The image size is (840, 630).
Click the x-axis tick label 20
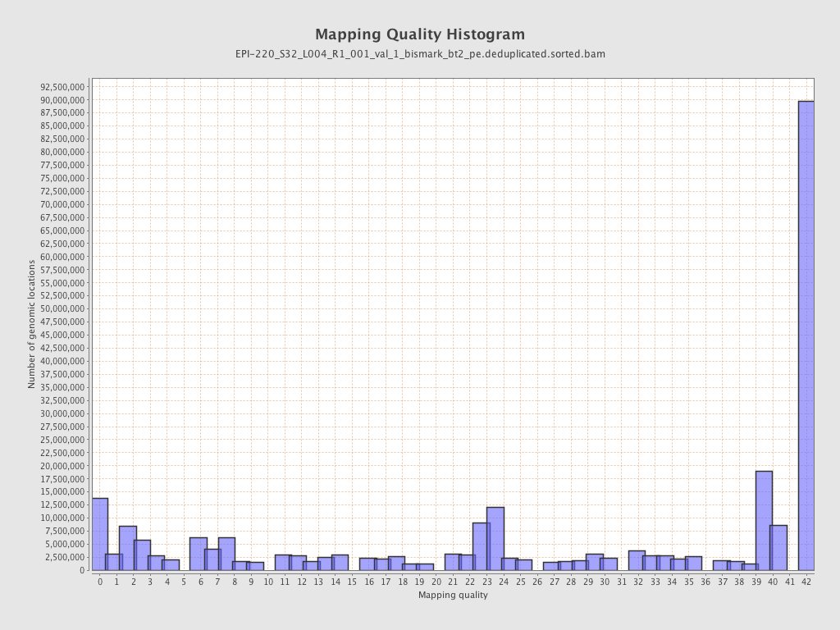point(436,582)
